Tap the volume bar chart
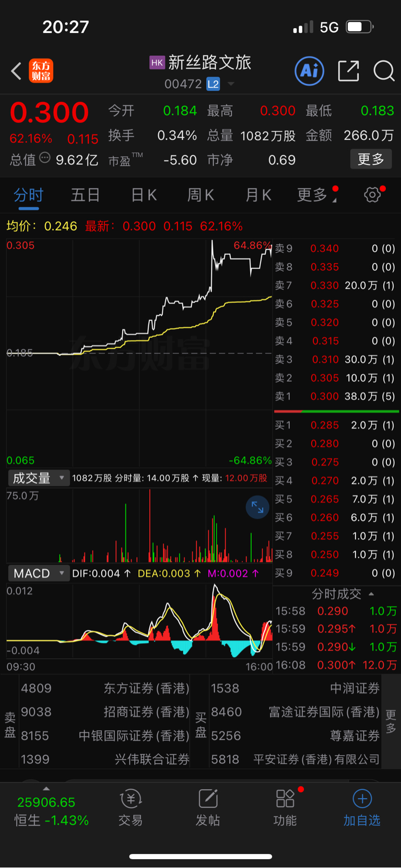The image size is (401, 868). [x=139, y=525]
